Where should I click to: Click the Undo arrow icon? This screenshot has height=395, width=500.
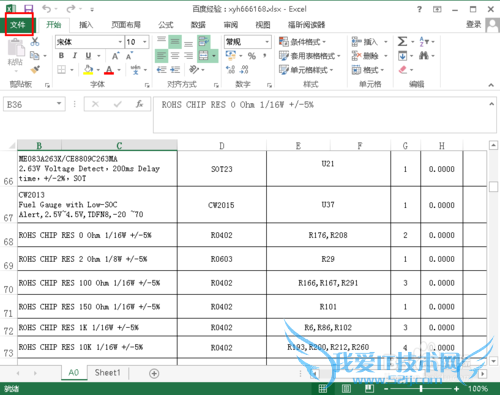coord(47,9)
